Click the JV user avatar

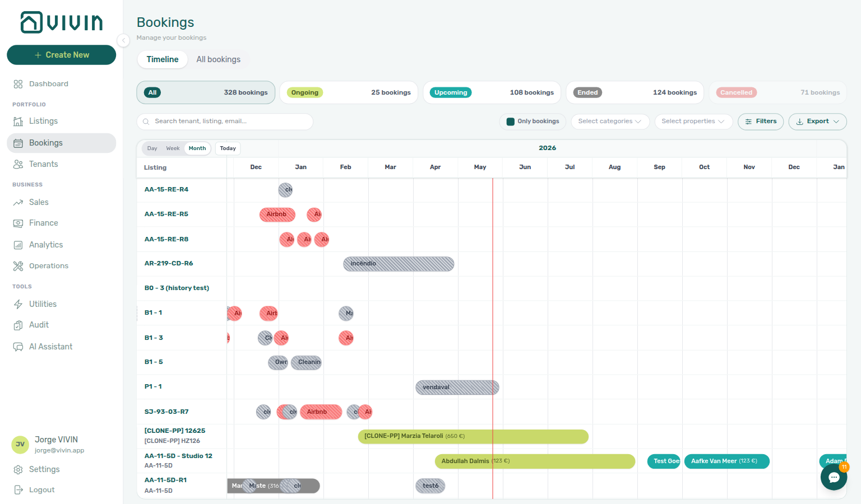click(x=20, y=445)
